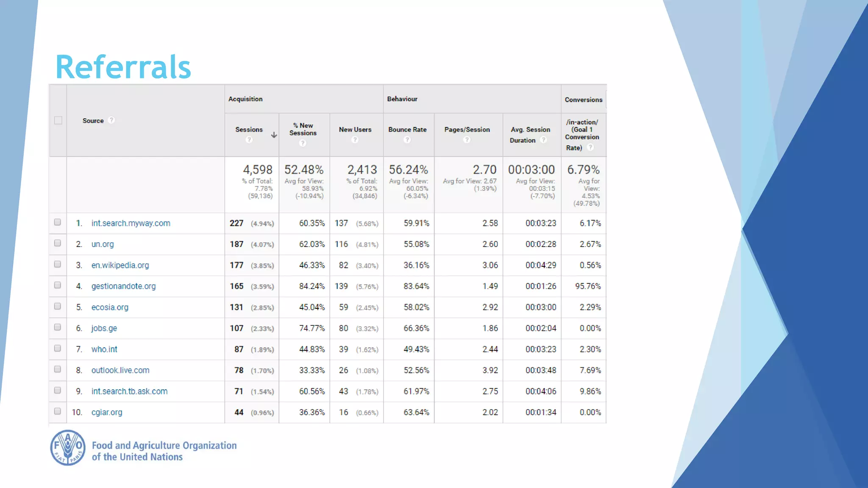Image resolution: width=868 pixels, height=488 pixels.
Task: Click overall bounce rate 56.24%
Action: [x=409, y=170]
